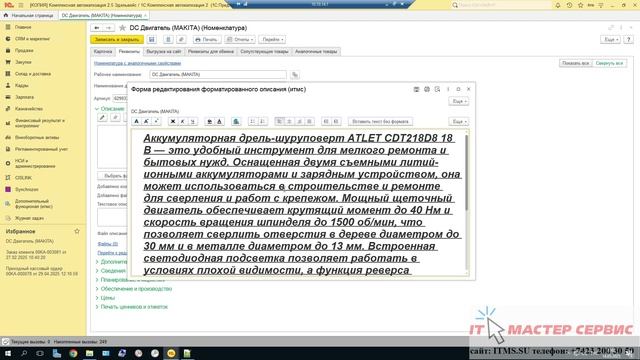Click the Файлы link

point(108,244)
